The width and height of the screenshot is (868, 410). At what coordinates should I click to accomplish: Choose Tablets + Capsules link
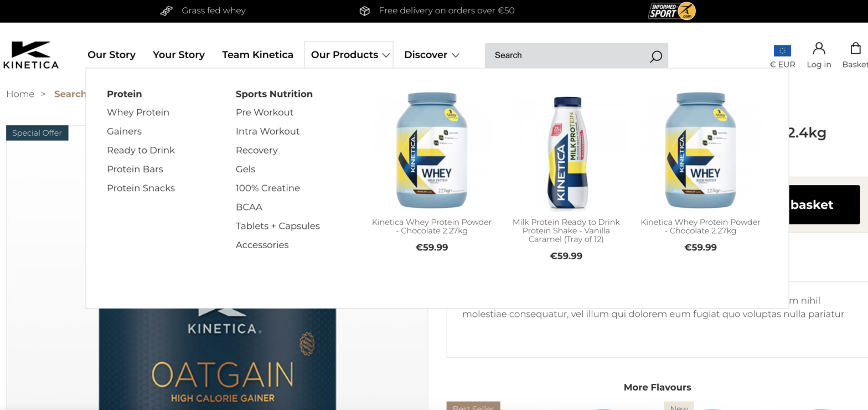[277, 226]
